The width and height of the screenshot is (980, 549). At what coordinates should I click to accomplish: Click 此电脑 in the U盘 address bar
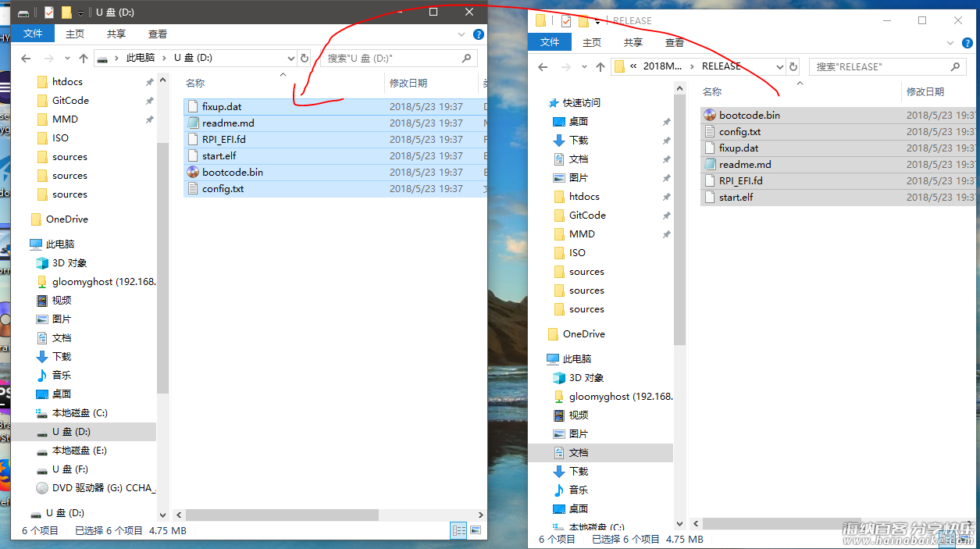[x=140, y=58]
